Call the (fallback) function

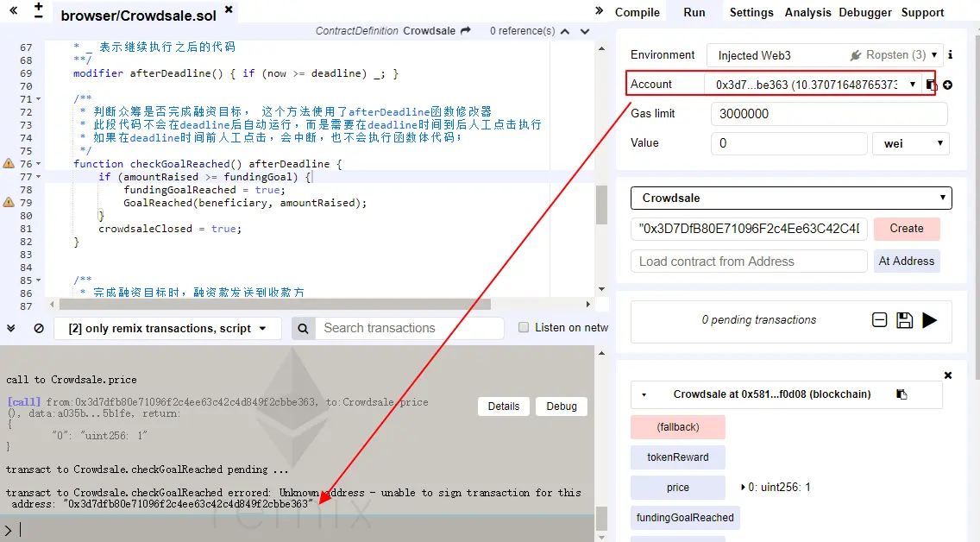point(677,427)
